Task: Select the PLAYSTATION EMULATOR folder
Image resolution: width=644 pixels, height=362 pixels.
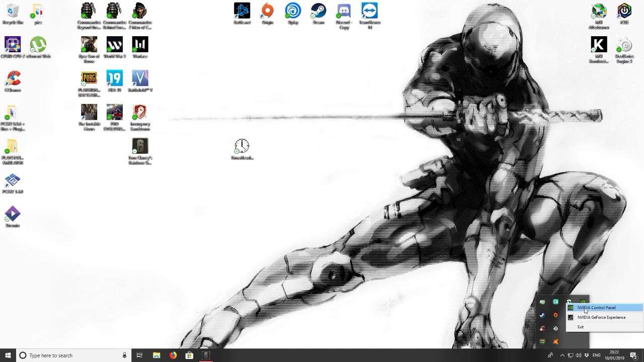Action: click(13, 152)
